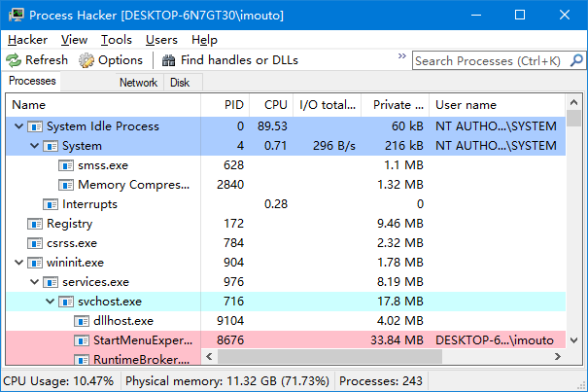Click the Refresh toolbar icon

pos(15,60)
